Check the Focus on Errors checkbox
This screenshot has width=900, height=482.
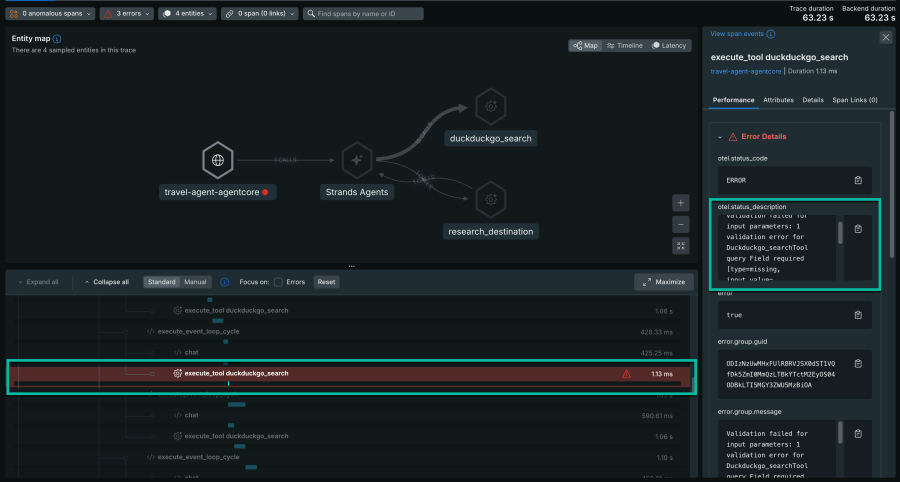click(278, 282)
